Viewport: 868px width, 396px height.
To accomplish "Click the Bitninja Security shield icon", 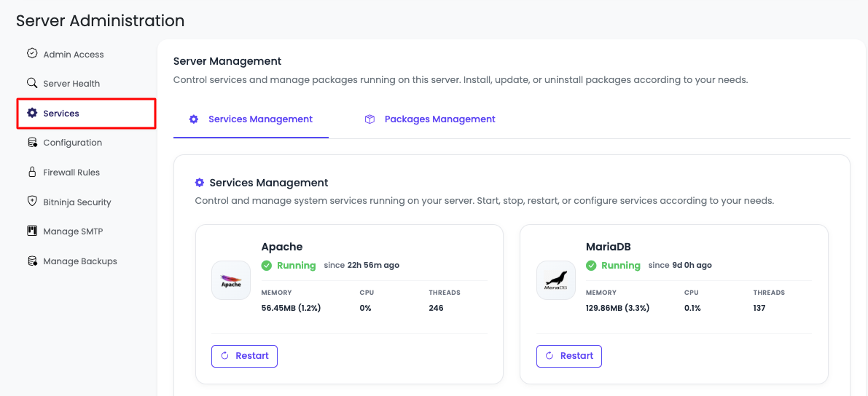I will click(x=32, y=202).
